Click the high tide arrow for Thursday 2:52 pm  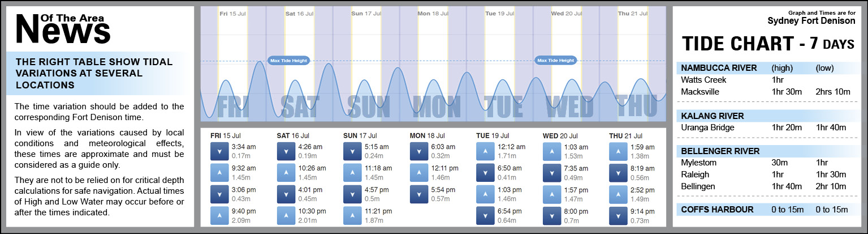(x=618, y=194)
